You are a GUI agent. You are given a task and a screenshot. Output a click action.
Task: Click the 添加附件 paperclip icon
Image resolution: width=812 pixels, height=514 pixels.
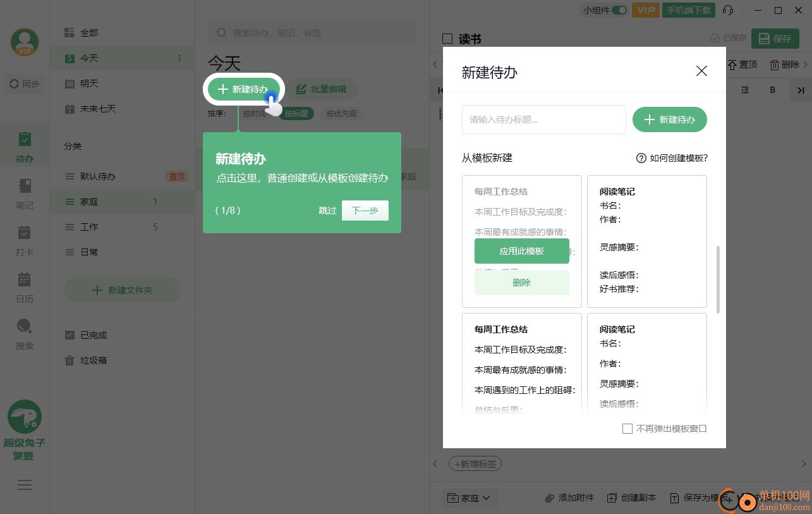[550, 498]
